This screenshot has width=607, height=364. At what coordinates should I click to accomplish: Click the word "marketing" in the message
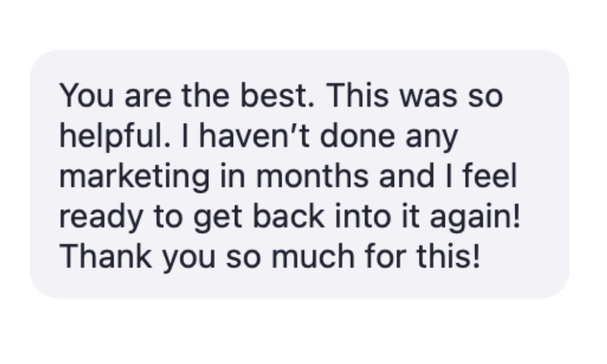[134, 177]
